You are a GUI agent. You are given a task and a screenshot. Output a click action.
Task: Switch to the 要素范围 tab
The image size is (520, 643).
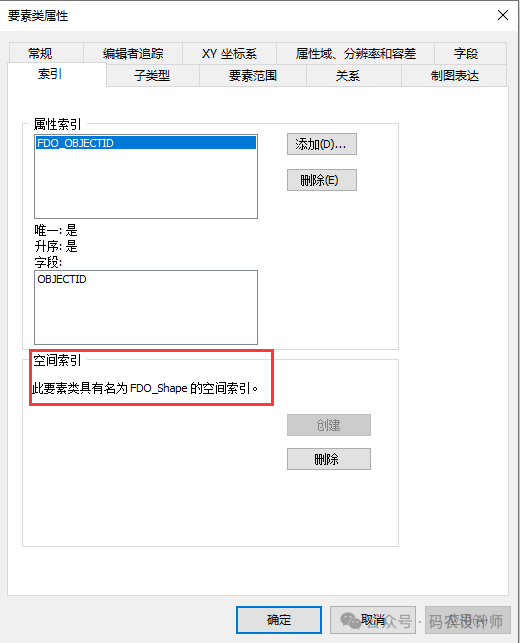(253, 75)
